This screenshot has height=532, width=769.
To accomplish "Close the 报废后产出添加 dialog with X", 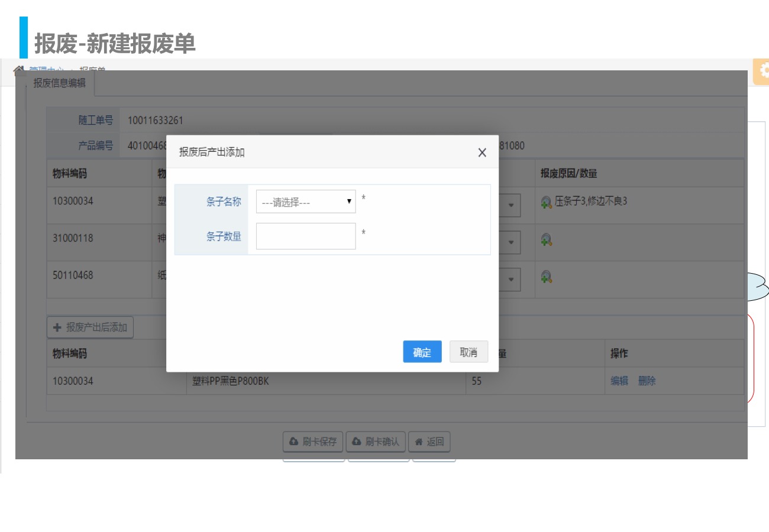I will [482, 153].
